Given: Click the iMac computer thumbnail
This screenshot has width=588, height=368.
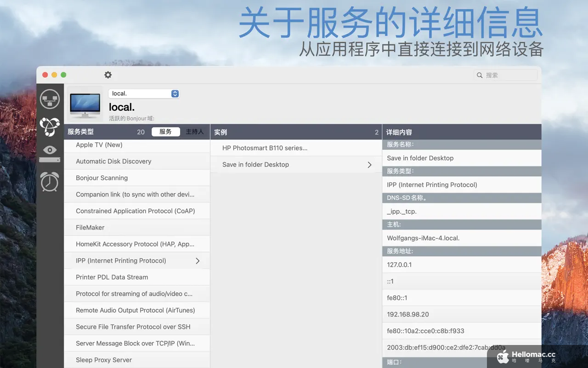Looking at the screenshot, I should click(x=85, y=105).
